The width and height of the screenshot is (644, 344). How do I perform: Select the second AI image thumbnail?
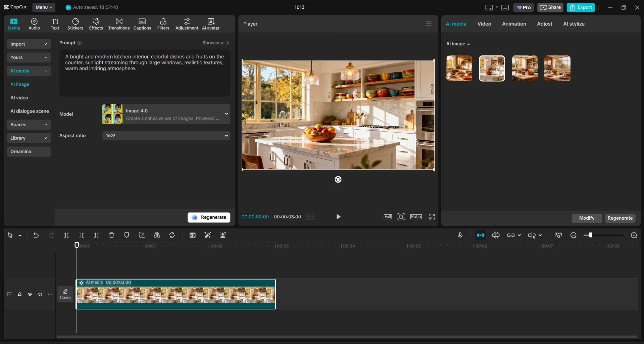click(x=492, y=68)
